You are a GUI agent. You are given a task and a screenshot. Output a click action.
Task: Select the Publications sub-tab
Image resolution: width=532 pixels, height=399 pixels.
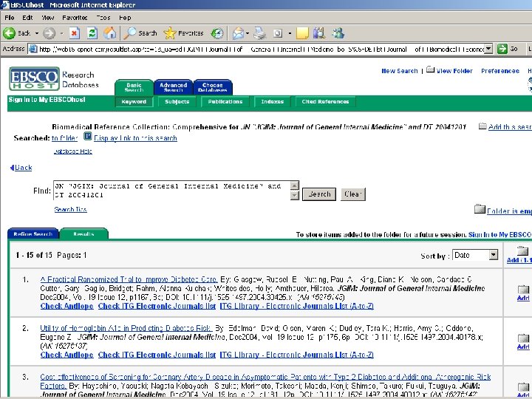pos(225,101)
